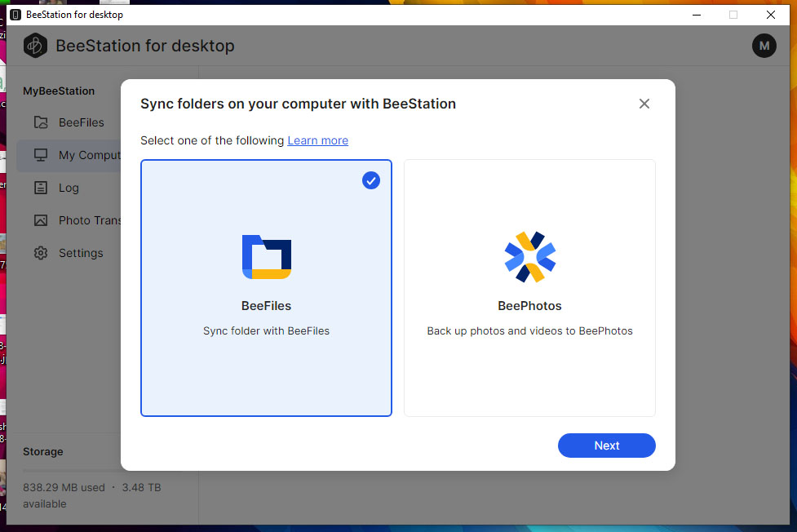Close the sync folders dialog

click(644, 104)
